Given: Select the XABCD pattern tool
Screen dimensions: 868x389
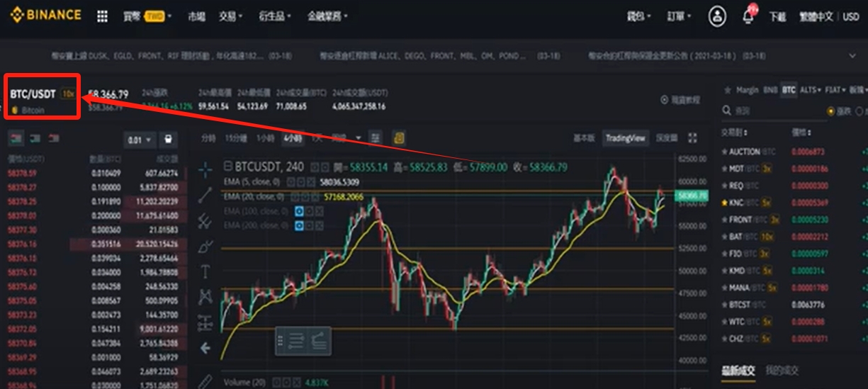Looking at the screenshot, I should (x=205, y=297).
